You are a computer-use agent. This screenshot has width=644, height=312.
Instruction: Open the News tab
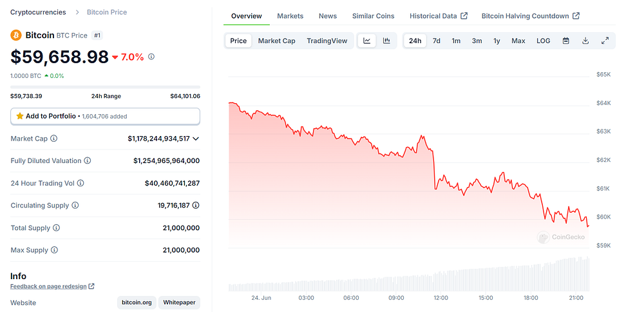tap(328, 16)
